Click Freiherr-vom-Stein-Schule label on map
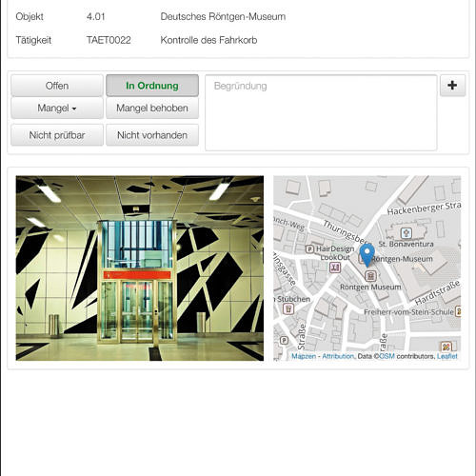 [x=408, y=312]
